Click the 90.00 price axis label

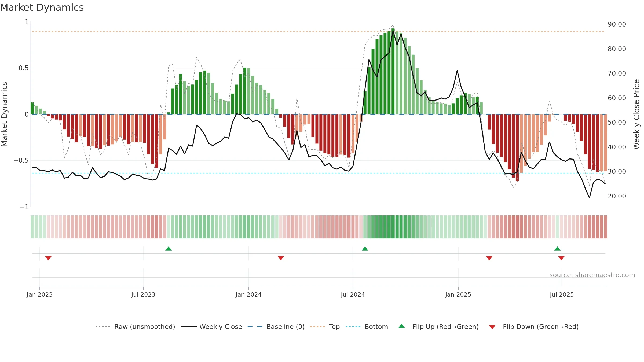coord(617,24)
